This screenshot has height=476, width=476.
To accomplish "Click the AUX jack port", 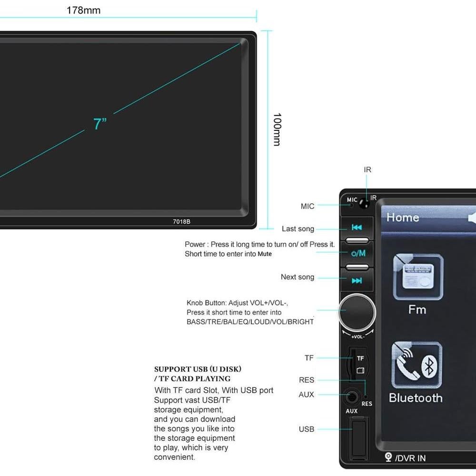I will (x=352, y=397).
